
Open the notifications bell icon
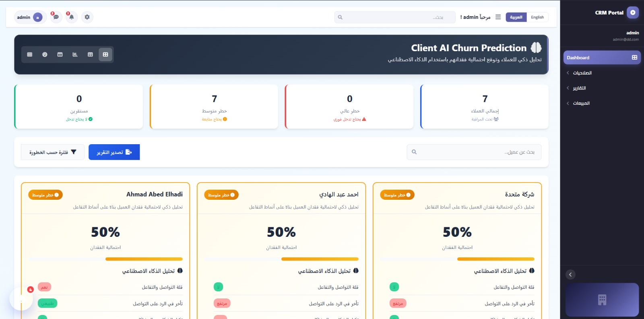72,17
